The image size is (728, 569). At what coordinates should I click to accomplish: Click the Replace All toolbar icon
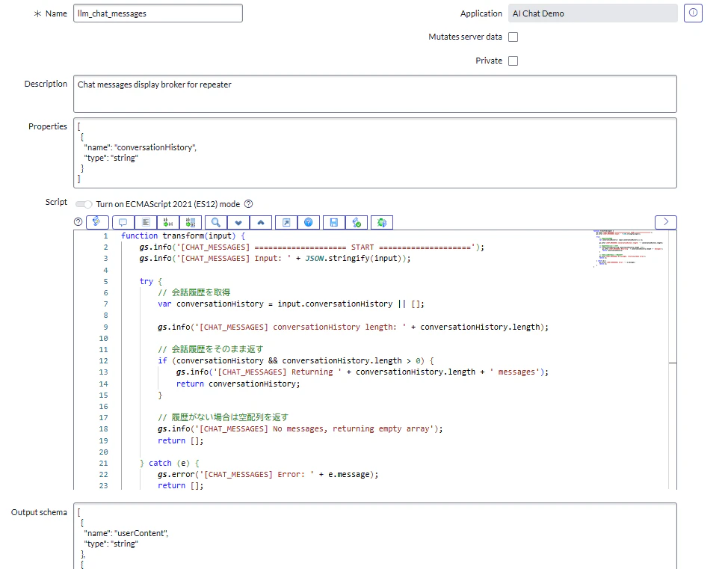(x=191, y=223)
